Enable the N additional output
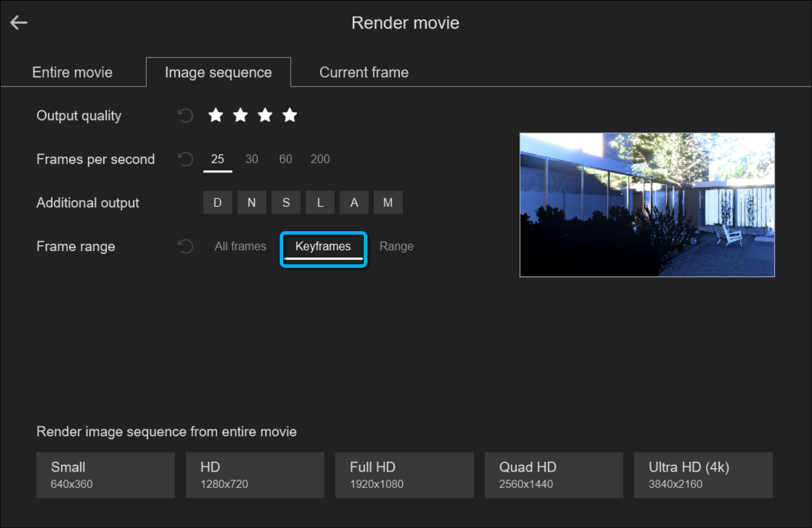 251,203
